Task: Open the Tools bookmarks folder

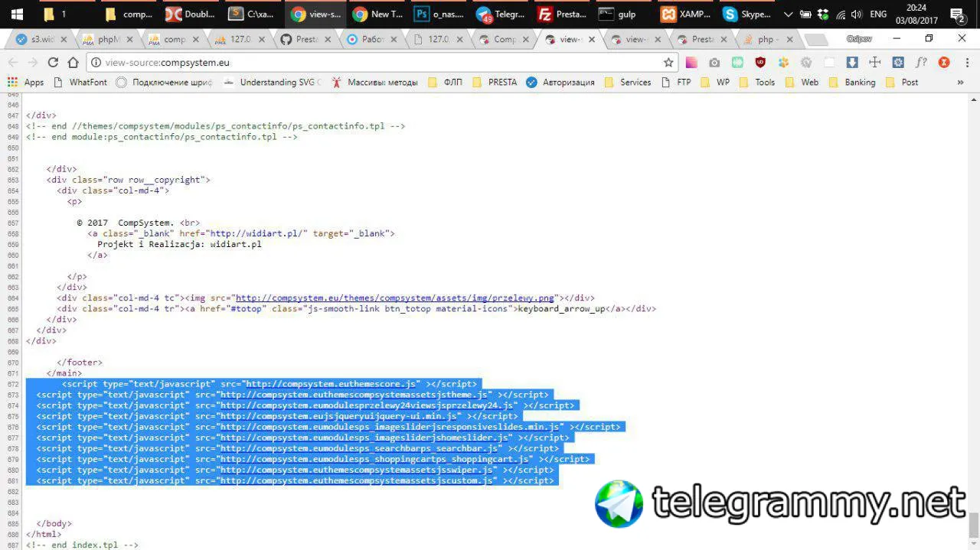Action: (x=756, y=83)
